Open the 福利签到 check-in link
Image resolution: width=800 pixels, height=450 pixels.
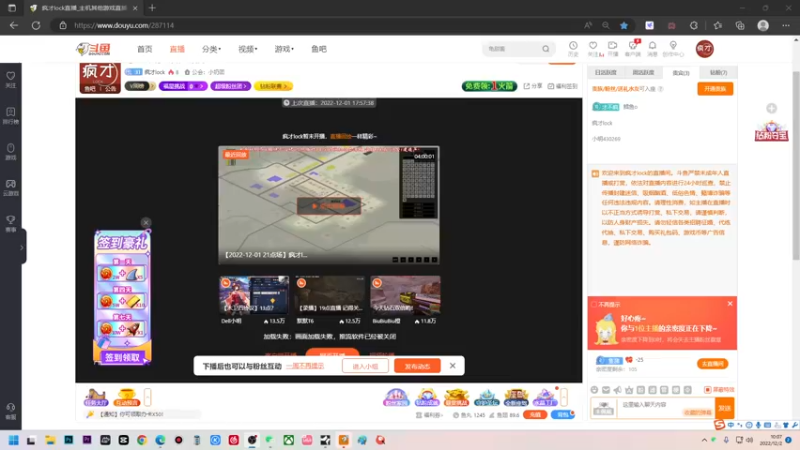point(562,86)
